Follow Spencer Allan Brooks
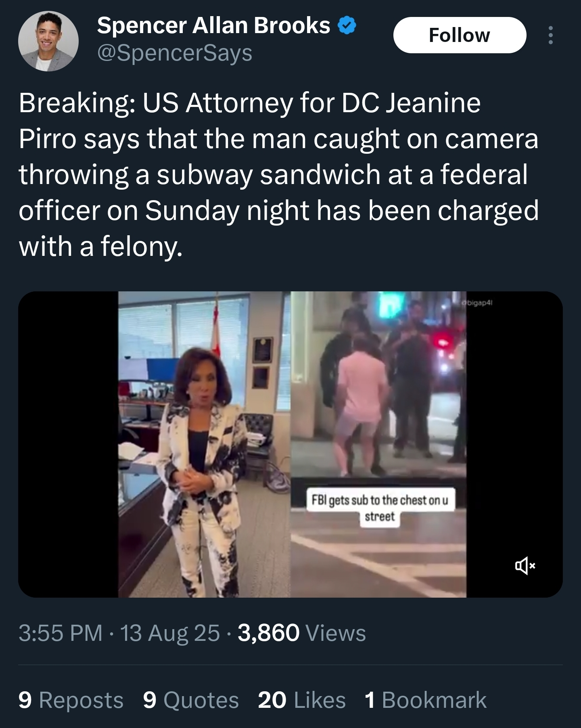581x728 pixels. click(x=460, y=35)
